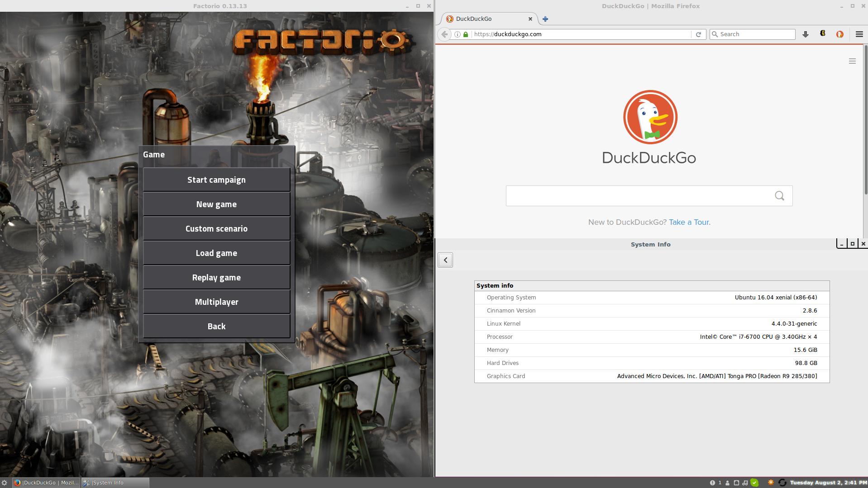Go Back in Factorio Game menu
Image resolution: width=868 pixels, height=488 pixels.
click(216, 326)
